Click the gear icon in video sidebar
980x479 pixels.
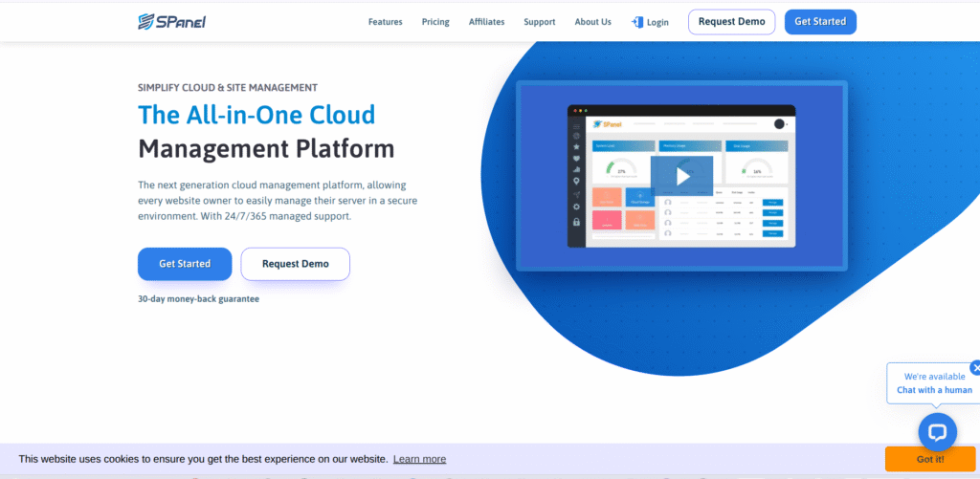tap(576, 207)
